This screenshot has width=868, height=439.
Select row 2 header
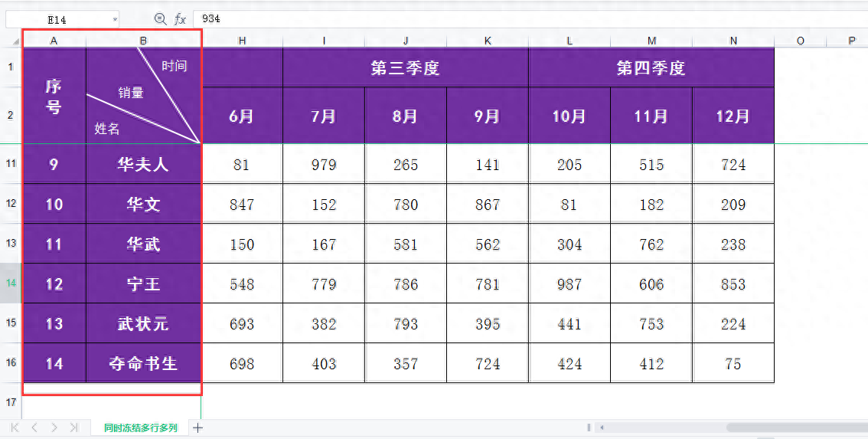(11, 115)
